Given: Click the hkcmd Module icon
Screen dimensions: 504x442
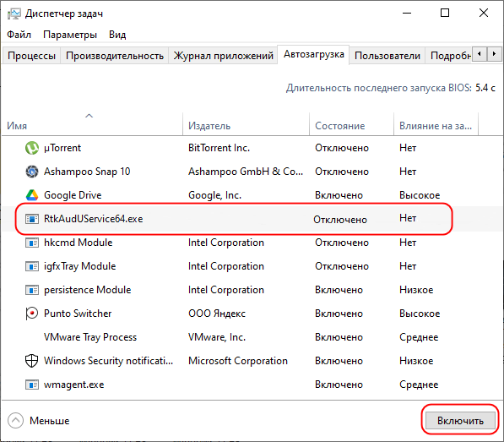Looking at the screenshot, I should click(32, 243).
